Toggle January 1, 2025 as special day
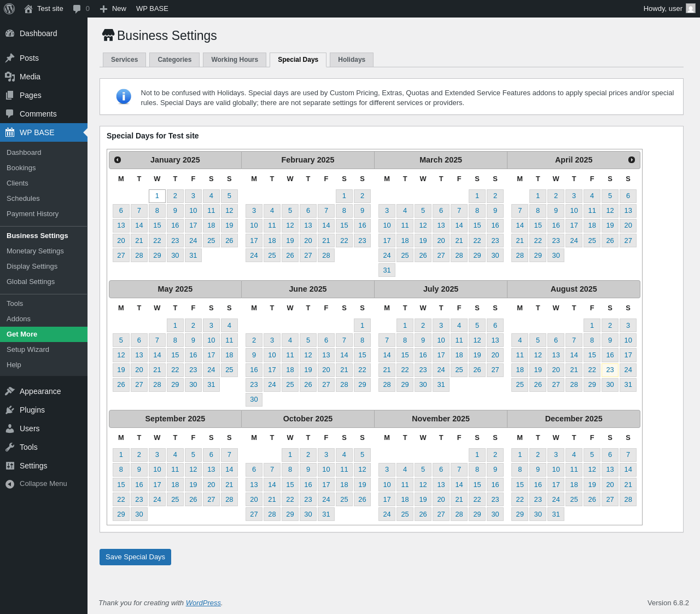The height and width of the screenshot is (614, 700). click(157, 196)
